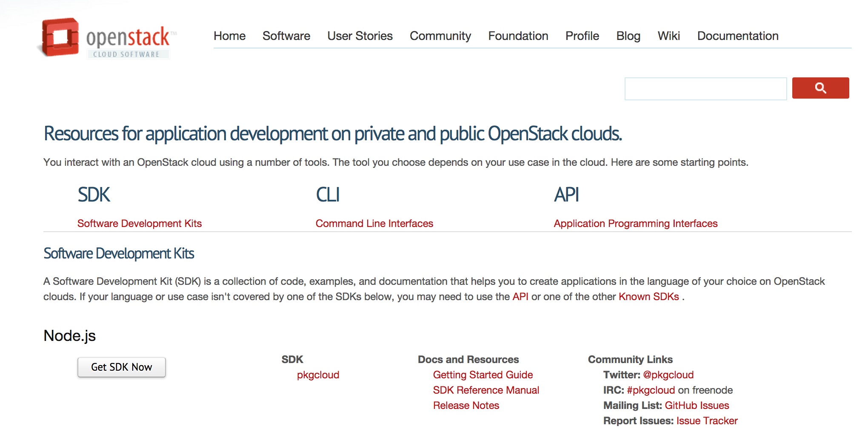The height and width of the screenshot is (437, 868).
Task: Visit the Wiki from the navigation bar
Action: 668,36
